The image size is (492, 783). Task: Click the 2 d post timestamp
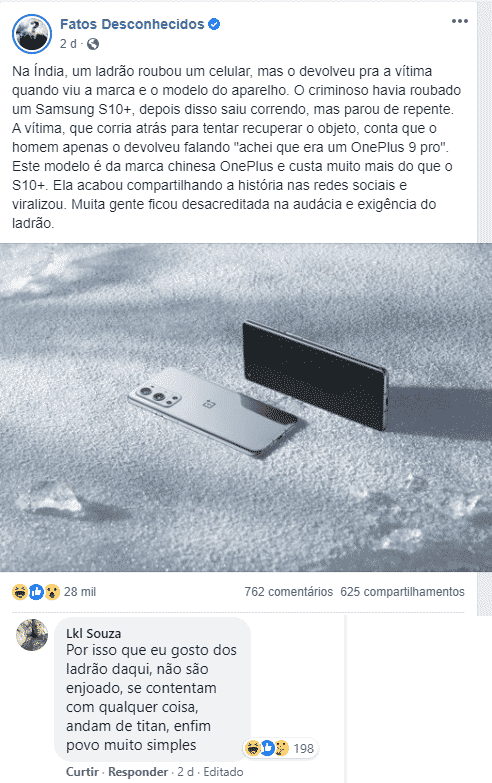68,44
